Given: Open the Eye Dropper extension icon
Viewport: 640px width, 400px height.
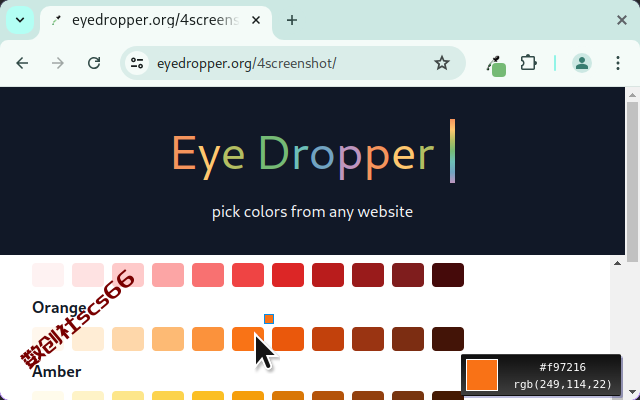Looking at the screenshot, I should point(496,65).
